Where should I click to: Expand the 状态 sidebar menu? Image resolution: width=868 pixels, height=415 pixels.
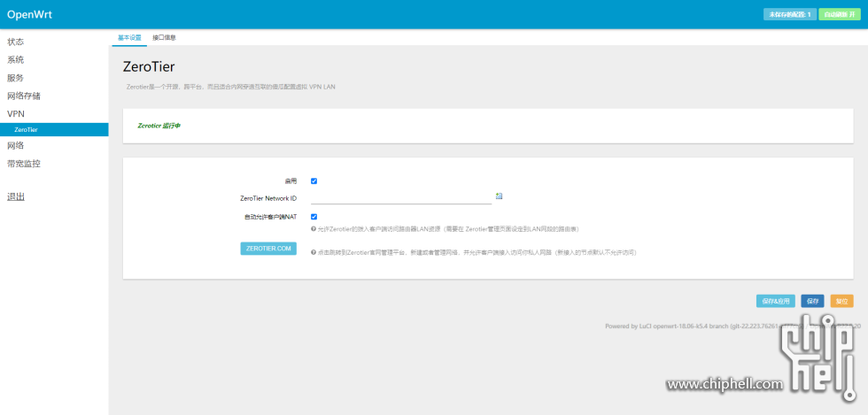tap(16, 42)
